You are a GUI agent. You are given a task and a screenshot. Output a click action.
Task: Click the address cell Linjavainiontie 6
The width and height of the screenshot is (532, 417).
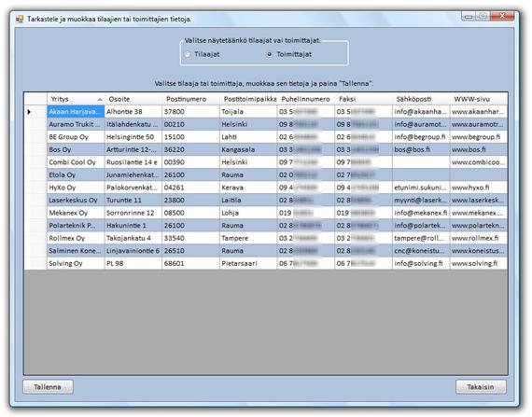click(133, 251)
